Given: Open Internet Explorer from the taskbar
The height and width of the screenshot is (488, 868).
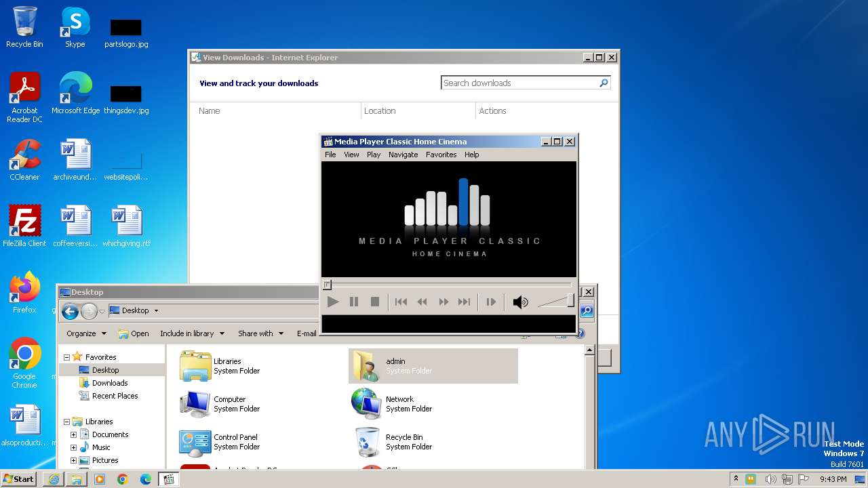Looking at the screenshot, I should (x=54, y=479).
